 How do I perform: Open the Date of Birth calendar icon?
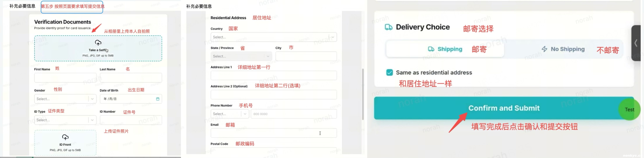pos(158,99)
